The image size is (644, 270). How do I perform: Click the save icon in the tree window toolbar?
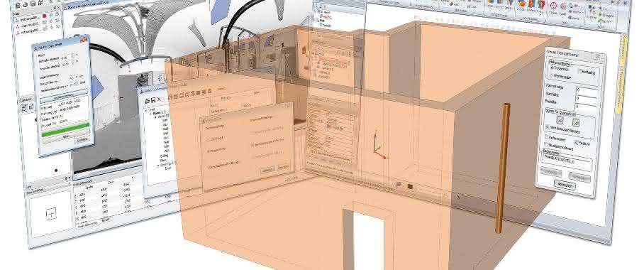tap(152, 99)
